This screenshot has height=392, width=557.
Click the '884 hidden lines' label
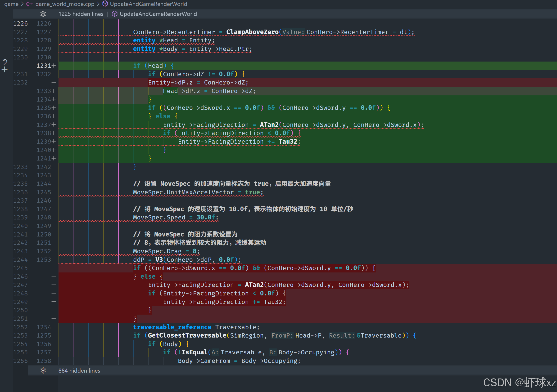(x=79, y=370)
